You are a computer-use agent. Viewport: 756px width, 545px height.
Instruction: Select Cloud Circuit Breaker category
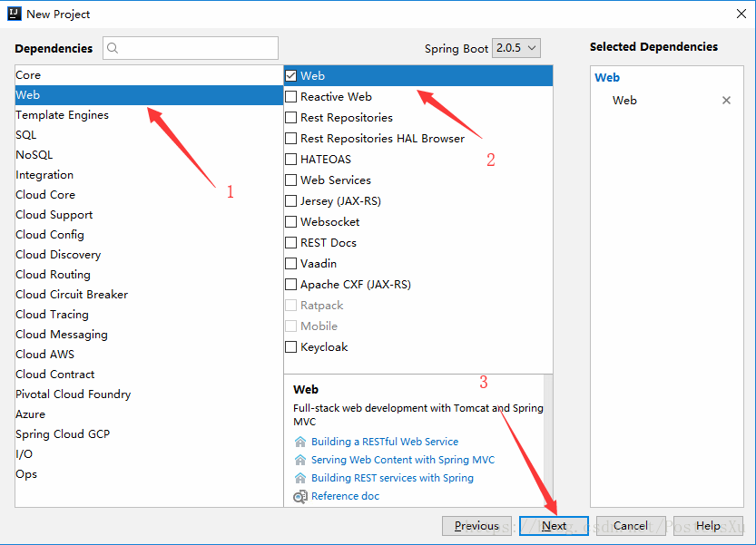(x=149, y=295)
